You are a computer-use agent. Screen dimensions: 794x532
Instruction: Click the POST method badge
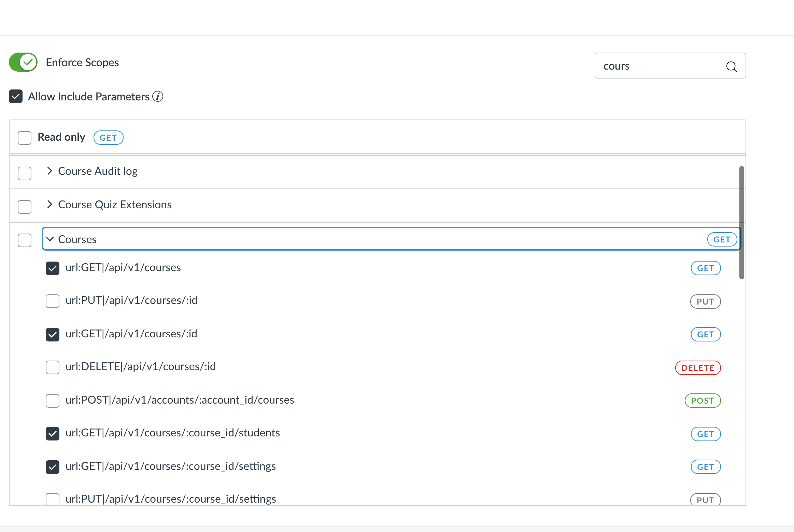point(703,401)
